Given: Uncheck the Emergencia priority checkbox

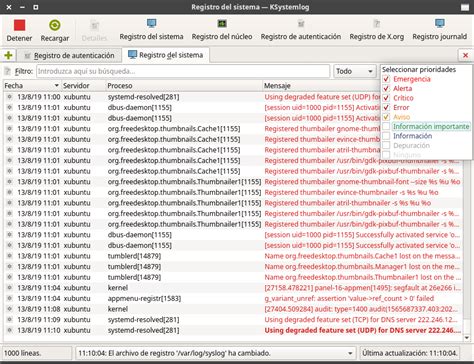Looking at the screenshot, I should tap(386, 79).
